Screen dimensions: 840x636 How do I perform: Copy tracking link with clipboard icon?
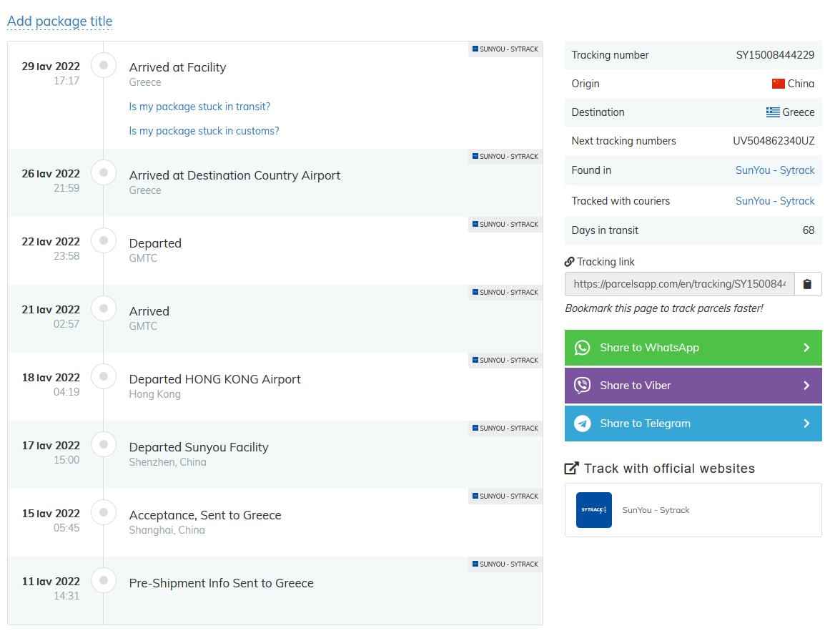[x=807, y=284]
